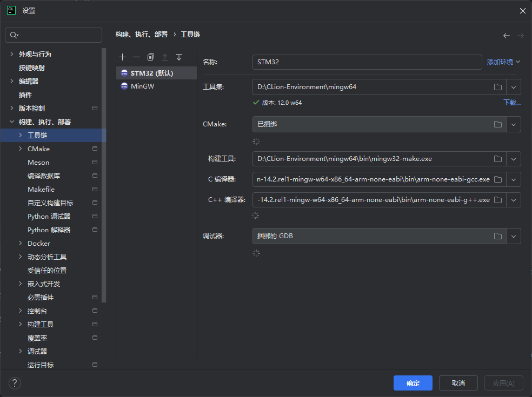The height and width of the screenshot is (397, 532).
Task: Go forward in settings navigation
Action: [x=521, y=36]
